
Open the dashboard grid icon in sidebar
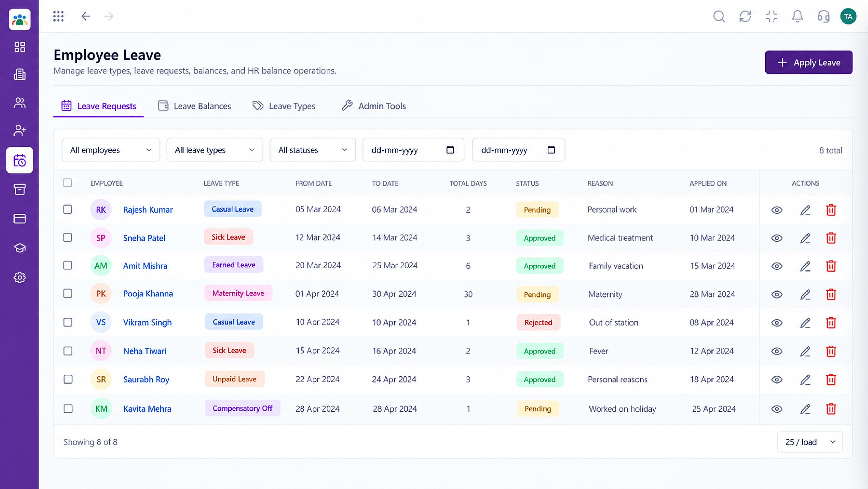pyautogui.click(x=19, y=47)
